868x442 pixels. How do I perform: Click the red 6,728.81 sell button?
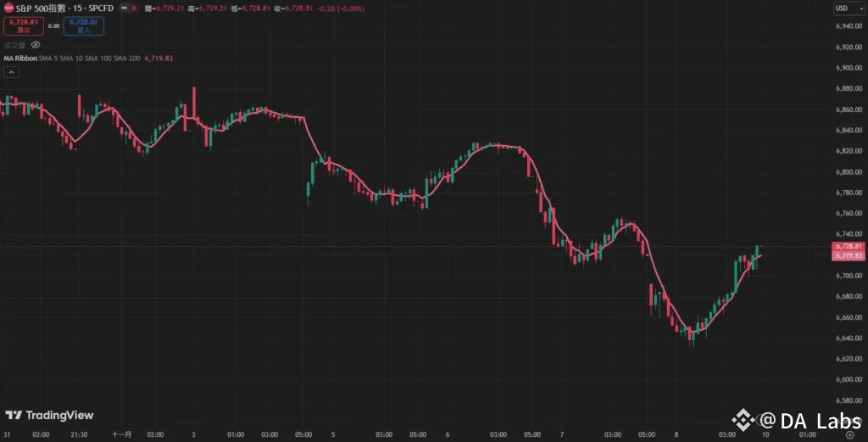tap(24, 26)
